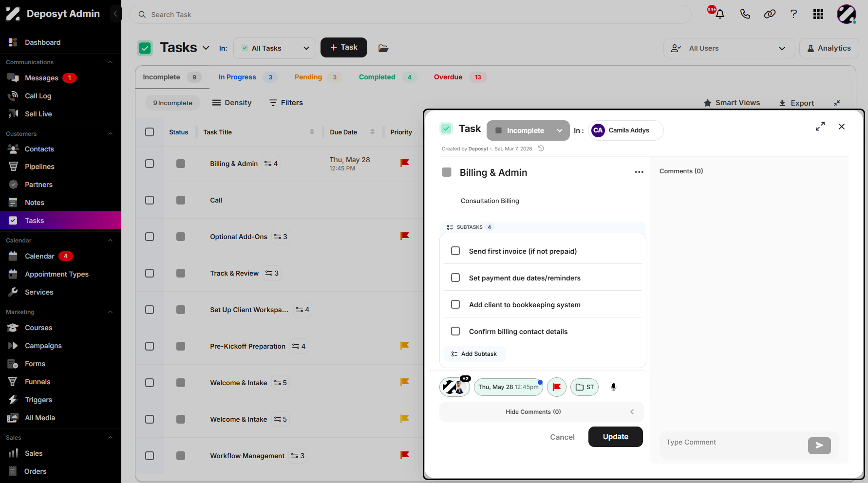Open the folder icon next to Task button
The image size is (868, 483).
(x=383, y=48)
